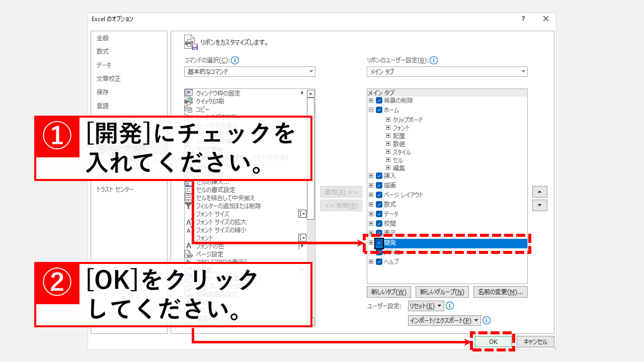The height and width of the screenshot is (362, 644).
Task: Toggle the ヘルプ tab checkbox
Action: 379,262
